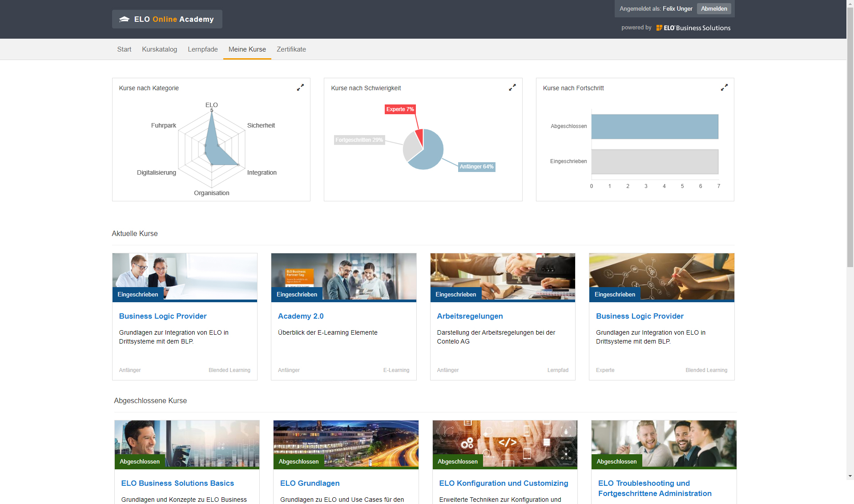Expand the Kurse nach Fortschritt chart

click(724, 88)
